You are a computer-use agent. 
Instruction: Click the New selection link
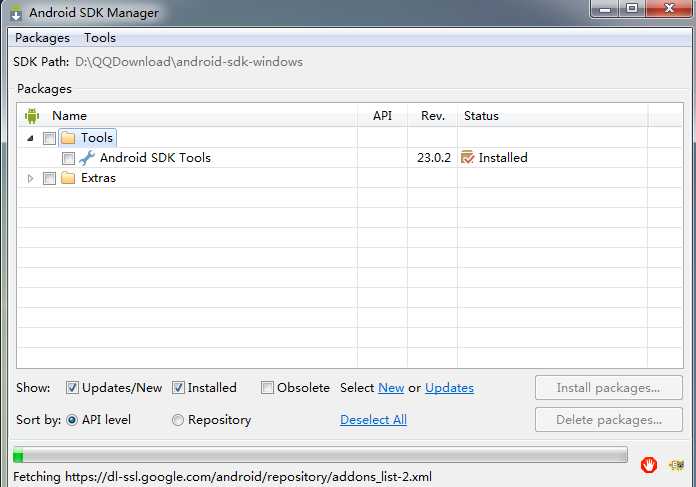point(391,388)
